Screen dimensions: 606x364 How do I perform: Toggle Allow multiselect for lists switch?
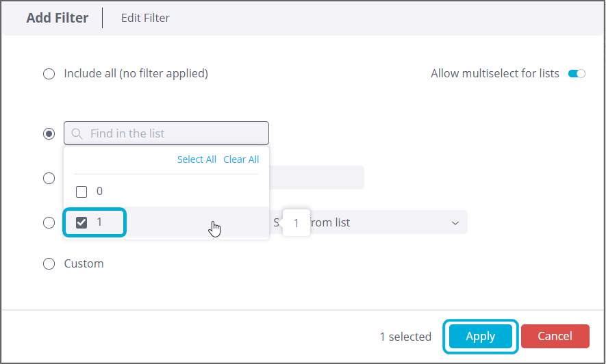(x=577, y=74)
